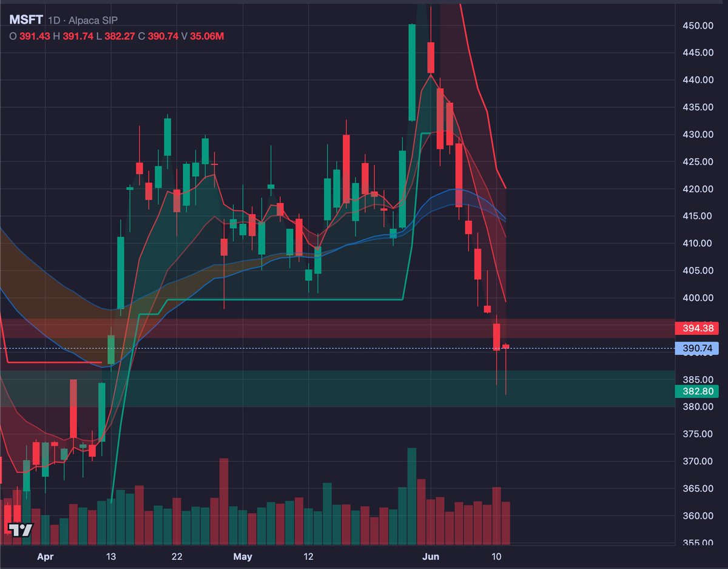Click the 440.00 price axis label
Screen dimensions: 728x569
click(697, 80)
